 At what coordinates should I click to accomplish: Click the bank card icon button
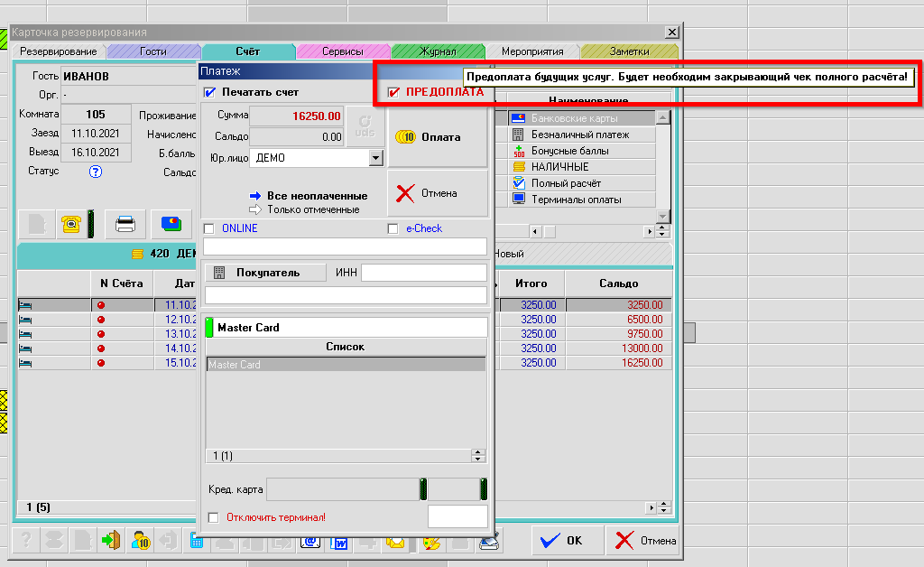170,223
